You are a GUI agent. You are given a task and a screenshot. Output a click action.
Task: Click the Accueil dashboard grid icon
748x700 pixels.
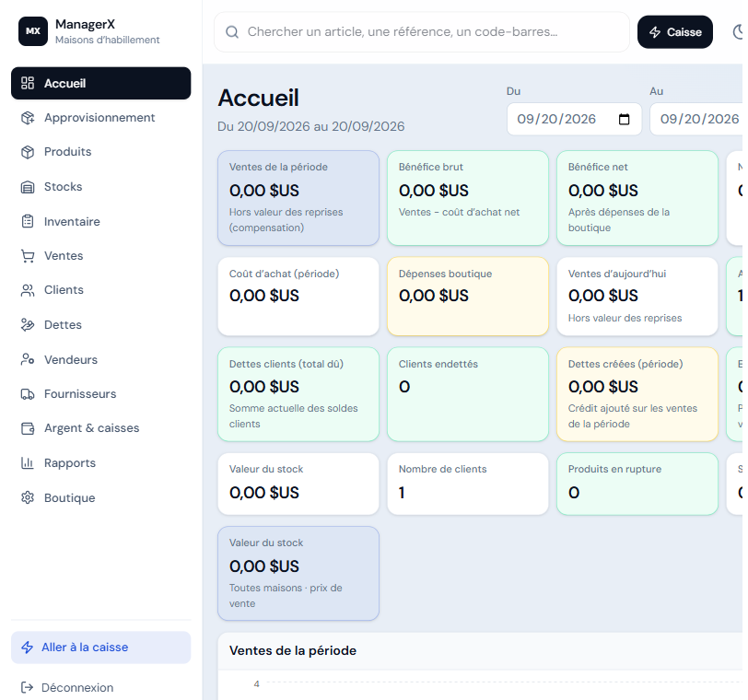pyautogui.click(x=28, y=83)
